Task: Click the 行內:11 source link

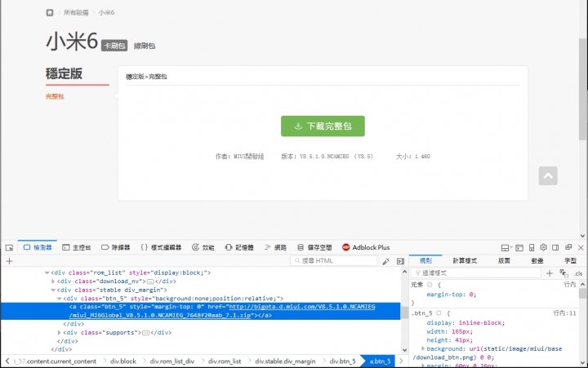Action: tap(565, 313)
